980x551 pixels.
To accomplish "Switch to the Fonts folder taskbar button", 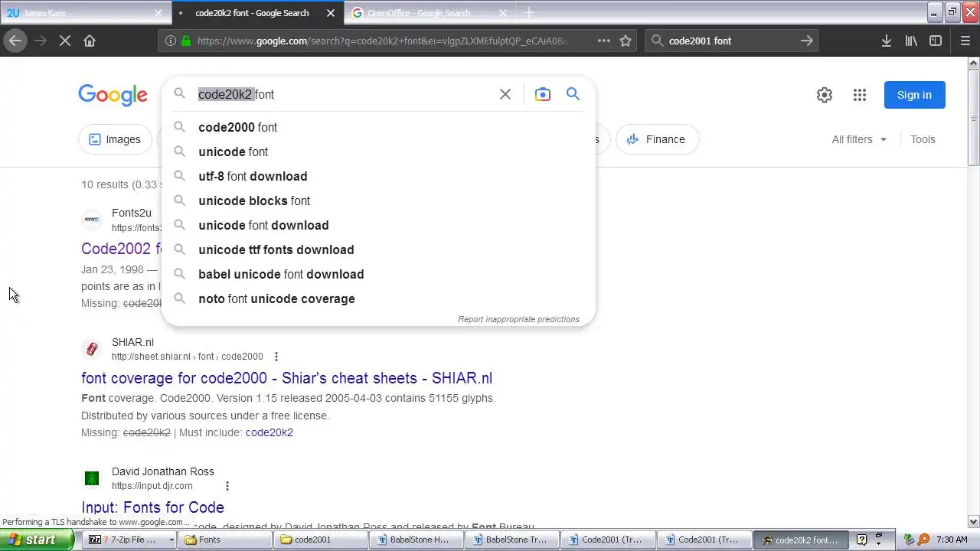I will (226, 540).
